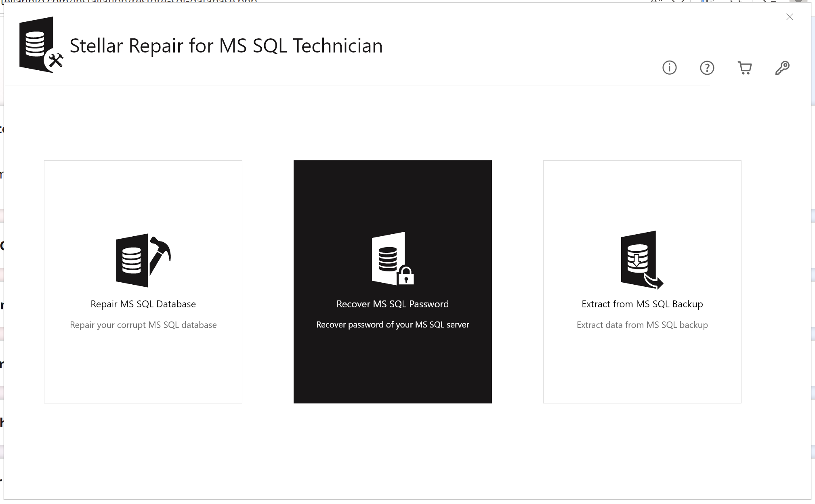815x504 pixels.
Task: Open the About info icon
Action: (x=669, y=67)
